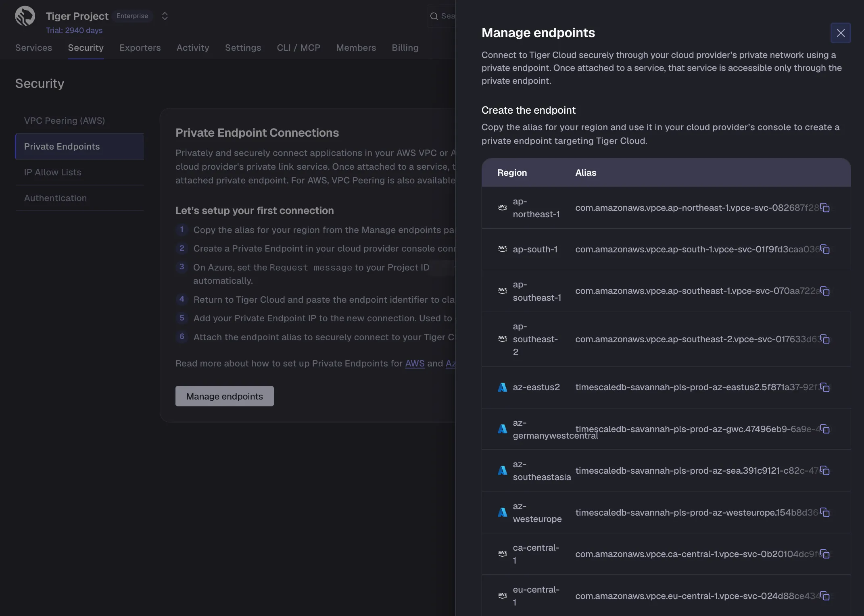Image resolution: width=864 pixels, height=616 pixels.
Task: Click the az-westeurope region name
Action: click(x=537, y=512)
